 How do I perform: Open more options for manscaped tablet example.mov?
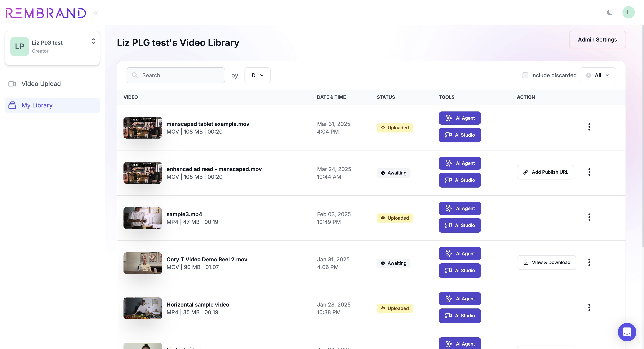[x=589, y=127]
